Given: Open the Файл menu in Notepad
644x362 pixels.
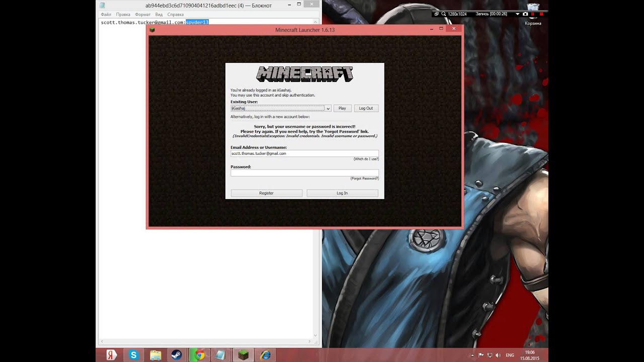Looking at the screenshot, I should (x=106, y=15).
